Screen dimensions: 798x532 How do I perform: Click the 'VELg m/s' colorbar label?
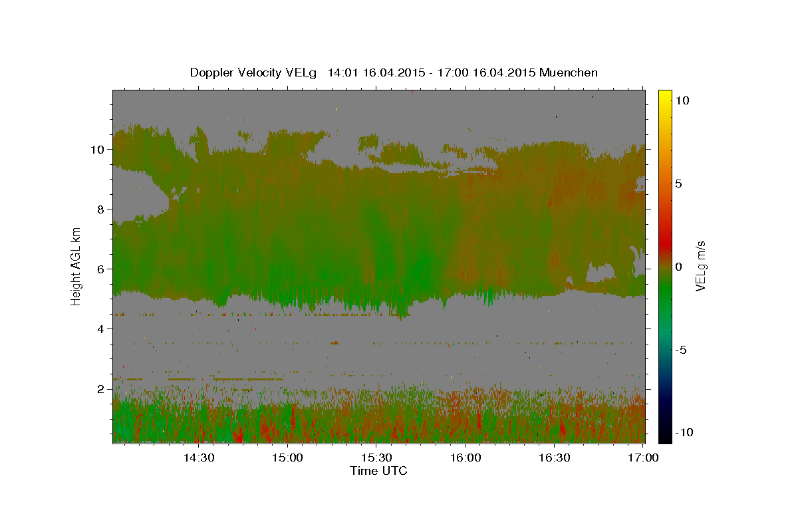pos(700,266)
